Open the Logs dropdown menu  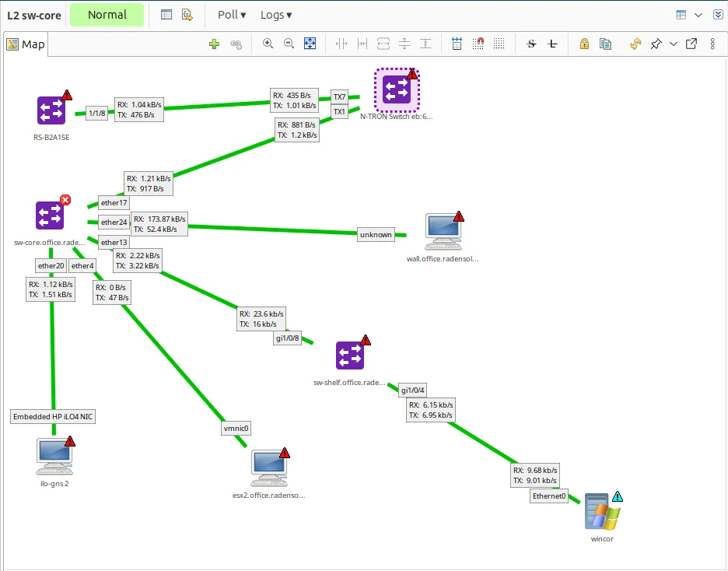[275, 15]
